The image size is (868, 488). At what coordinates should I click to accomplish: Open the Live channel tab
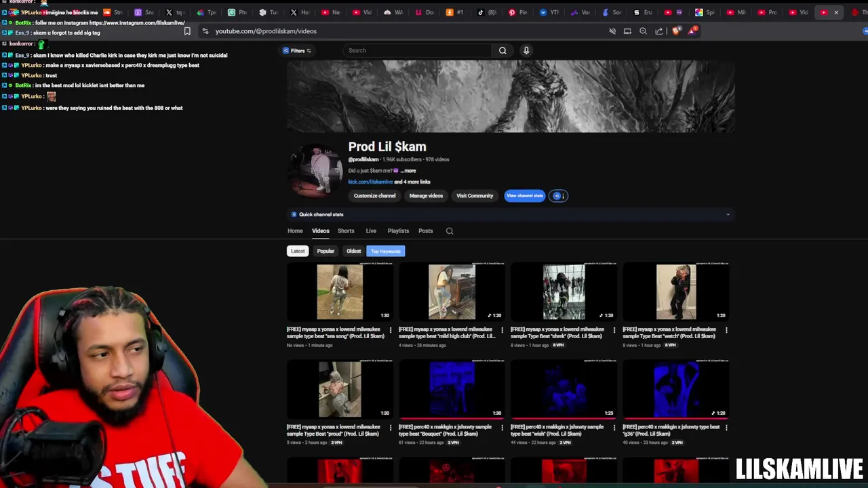[371, 231]
